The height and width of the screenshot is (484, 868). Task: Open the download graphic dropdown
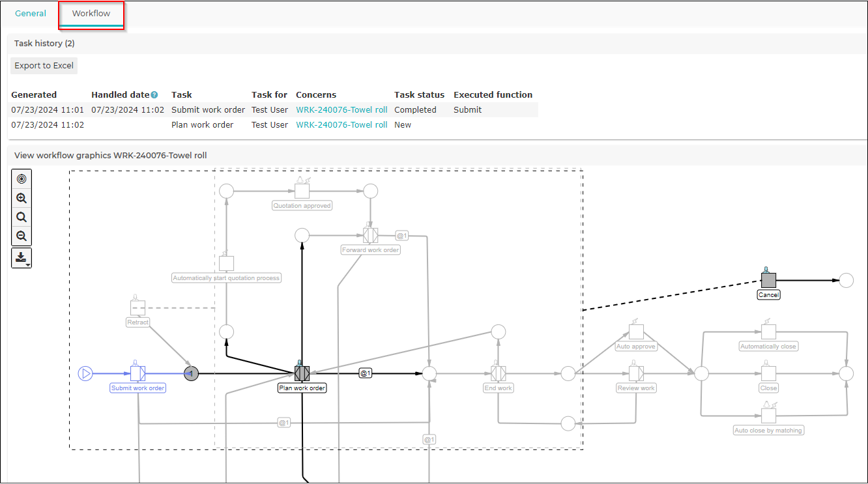point(22,258)
